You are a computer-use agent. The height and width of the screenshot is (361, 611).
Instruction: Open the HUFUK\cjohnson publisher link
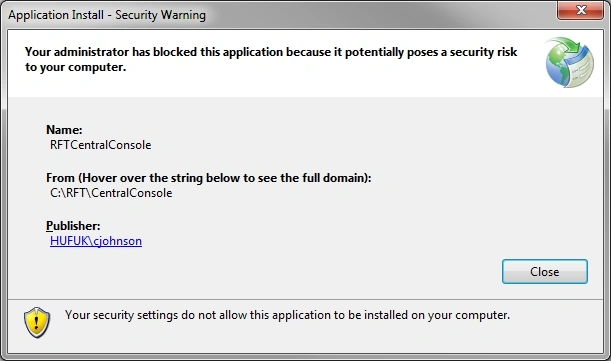click(96, 241)
